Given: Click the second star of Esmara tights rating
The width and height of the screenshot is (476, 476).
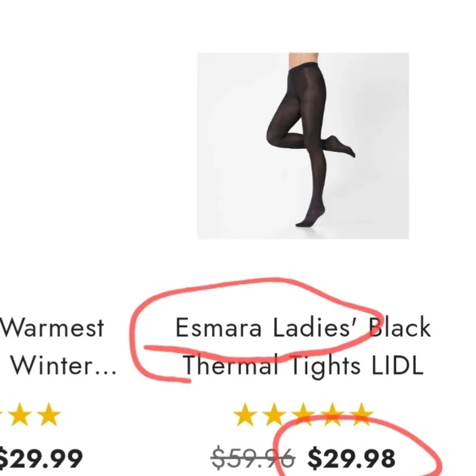Looking at the screenshot, I should point(274,414).
